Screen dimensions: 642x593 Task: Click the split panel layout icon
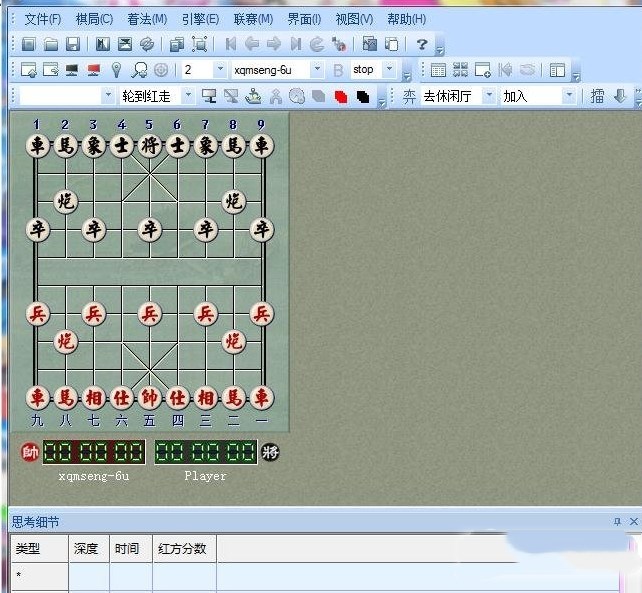point(557,70)
